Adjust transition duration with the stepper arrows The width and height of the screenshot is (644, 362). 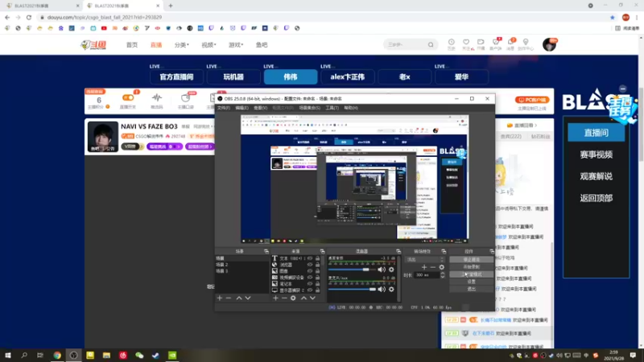point(442,275)
